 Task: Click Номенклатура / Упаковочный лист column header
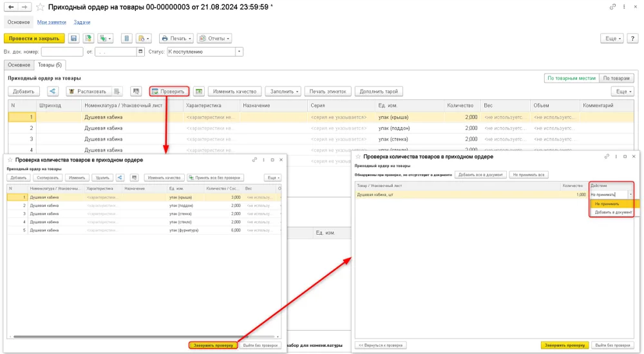[132, 106]
